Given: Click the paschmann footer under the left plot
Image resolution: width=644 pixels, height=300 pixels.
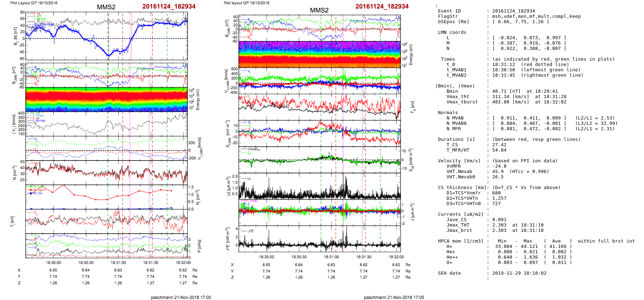Looking at the screenshot, I should 181,297.
